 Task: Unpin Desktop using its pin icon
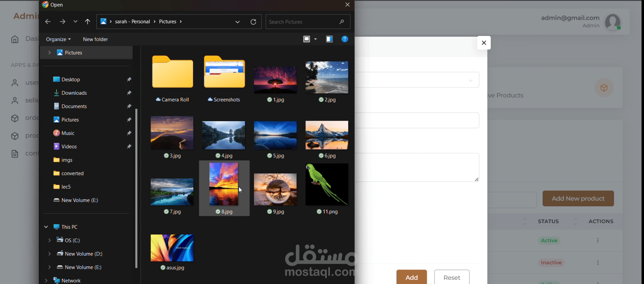tap(129, 79)
